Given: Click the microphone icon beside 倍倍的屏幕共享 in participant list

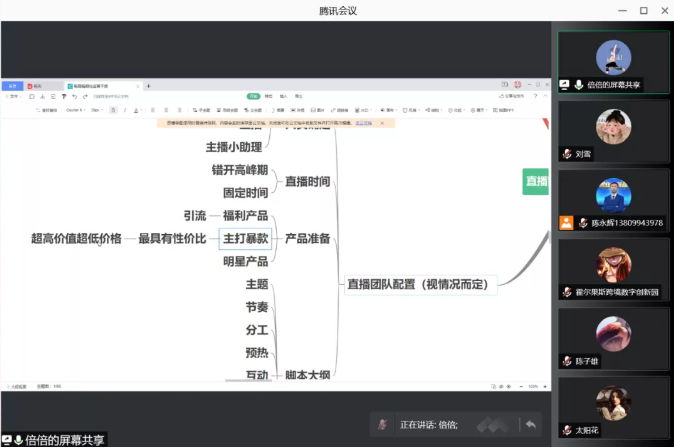Looking at the screenshot, I should pos(579,85).
